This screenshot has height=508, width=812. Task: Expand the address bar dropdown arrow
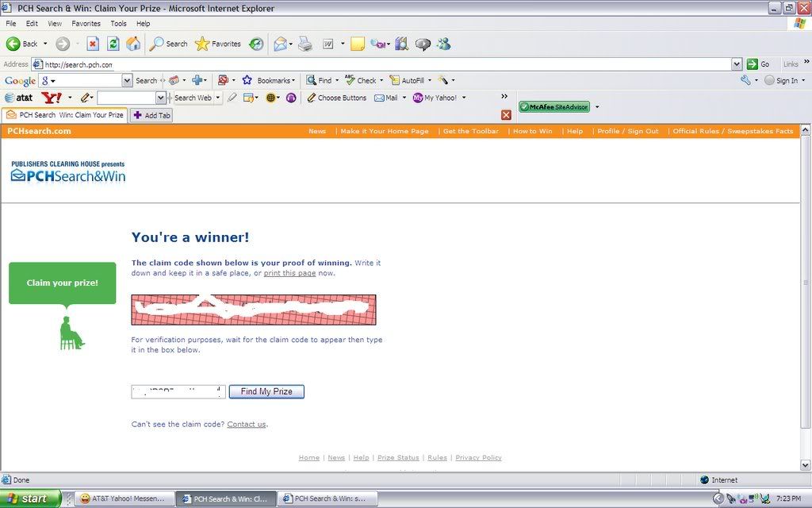pyautogui.click(x=737, y=64)
